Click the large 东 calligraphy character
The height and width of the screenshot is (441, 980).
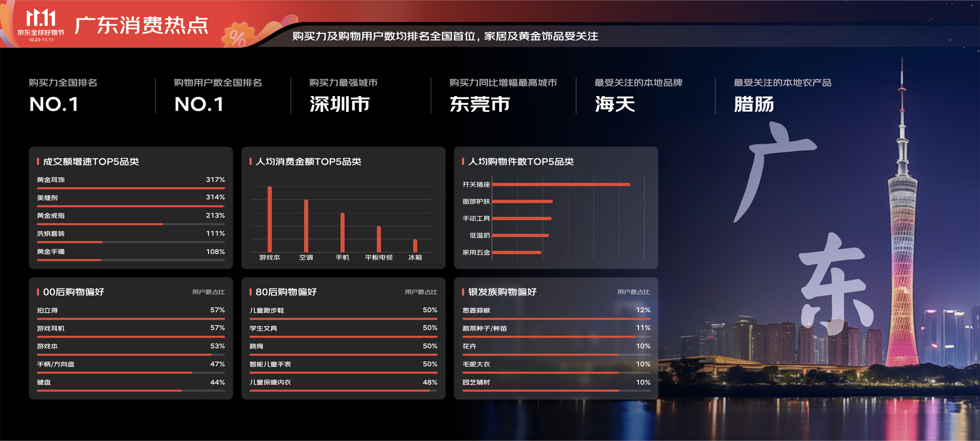click(x=835, y=284)
